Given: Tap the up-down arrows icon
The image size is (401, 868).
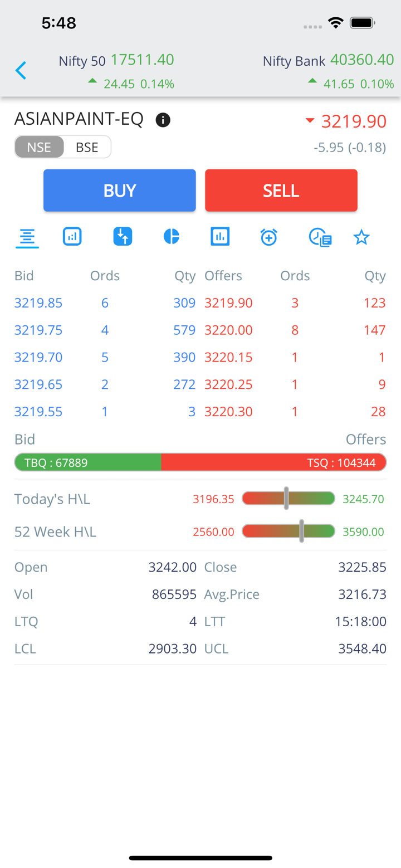Looking at the screenshot, I should [123, 237].
